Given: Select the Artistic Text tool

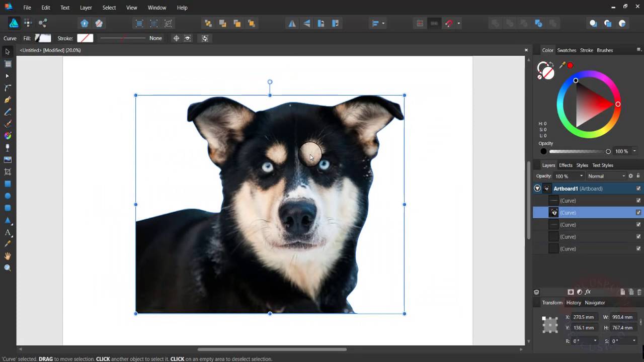Looking at the screenshot, I should (8, 232).
